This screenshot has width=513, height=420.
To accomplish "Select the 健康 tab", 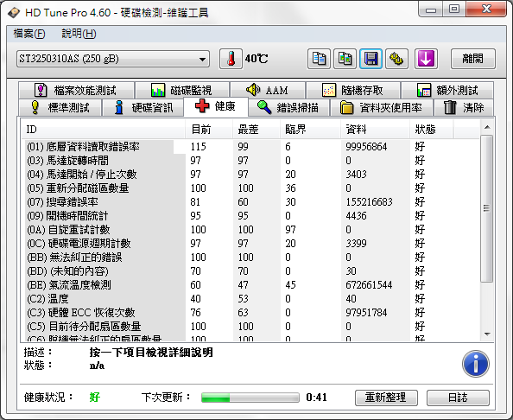I will 216,106.
